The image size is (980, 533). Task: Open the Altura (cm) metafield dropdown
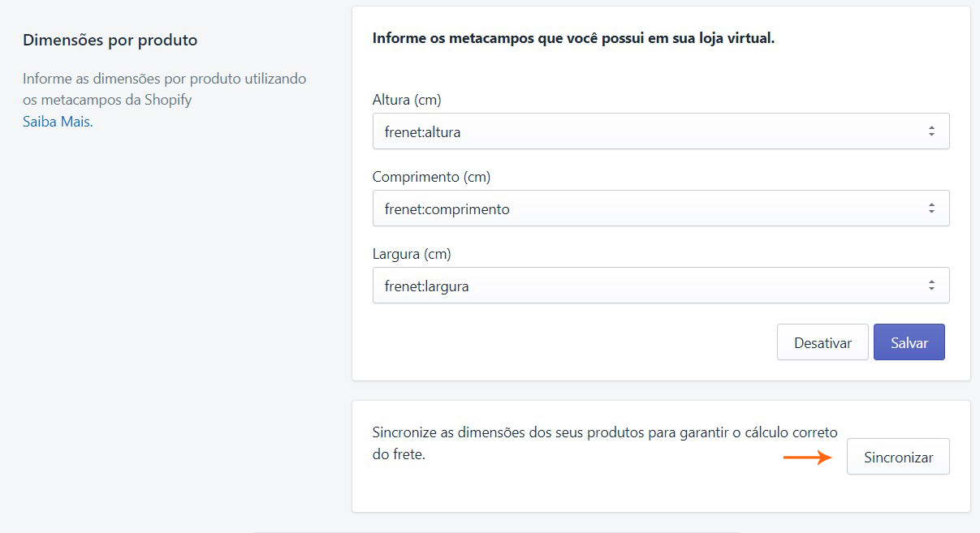659,131
